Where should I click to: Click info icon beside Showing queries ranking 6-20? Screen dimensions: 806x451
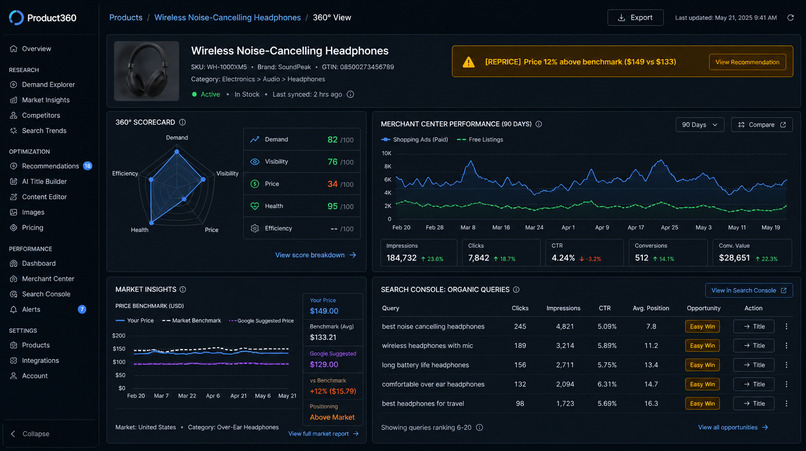[x=479, y=427]
